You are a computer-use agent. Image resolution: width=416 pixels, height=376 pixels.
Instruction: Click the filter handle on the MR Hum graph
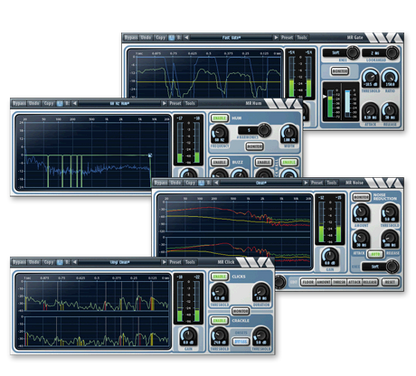pyautogui.click(x=150, y=155)
